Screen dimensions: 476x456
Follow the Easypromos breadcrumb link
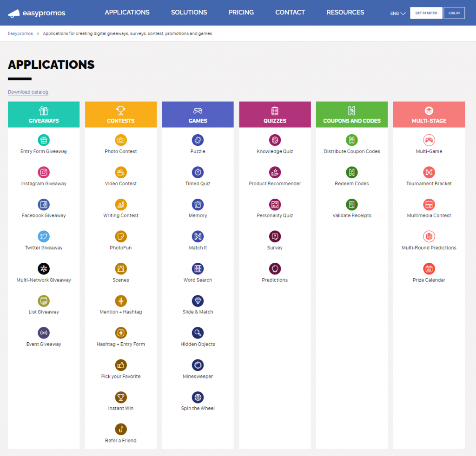click(20, 33)
